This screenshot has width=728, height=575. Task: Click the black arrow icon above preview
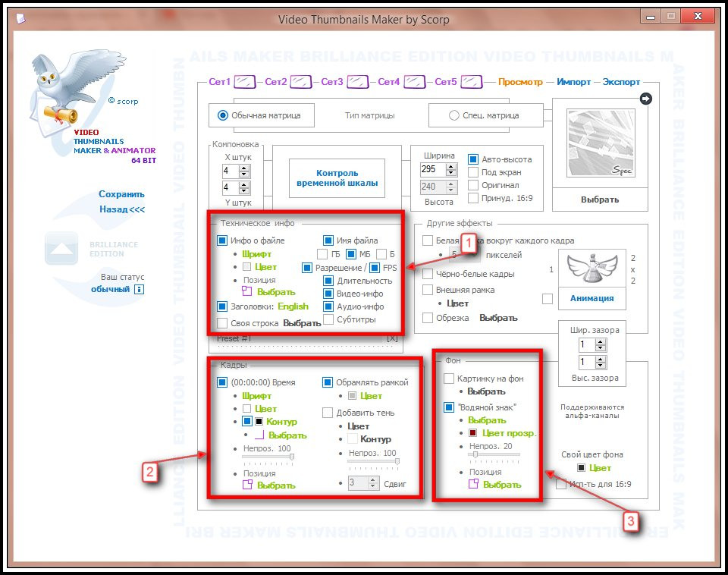645,99
